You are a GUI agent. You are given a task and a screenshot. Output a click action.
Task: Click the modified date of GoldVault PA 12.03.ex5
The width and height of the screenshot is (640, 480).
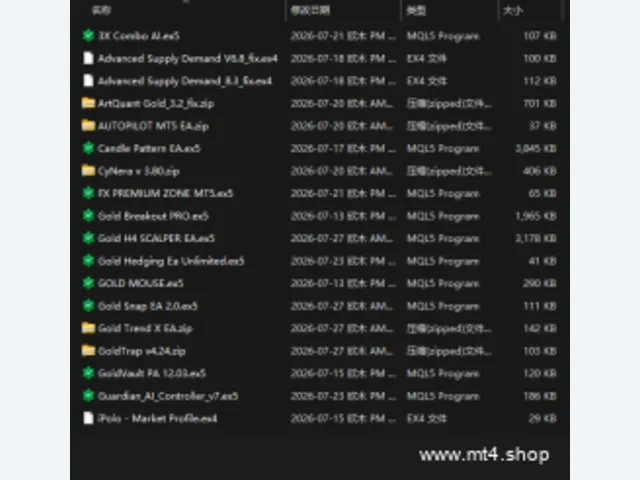click(343, 373)
